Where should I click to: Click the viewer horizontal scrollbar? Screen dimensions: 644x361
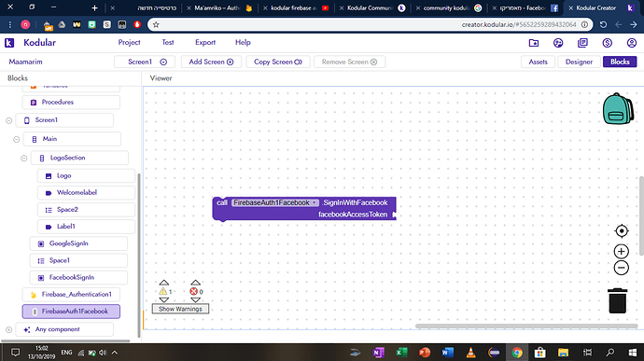pos(526,326)
